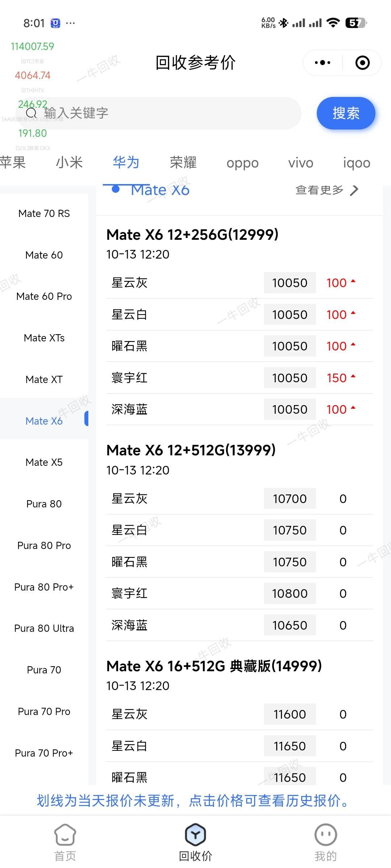Open the 首页 home icon
This screenshot has width=391, height=868.
coord(65,834)
